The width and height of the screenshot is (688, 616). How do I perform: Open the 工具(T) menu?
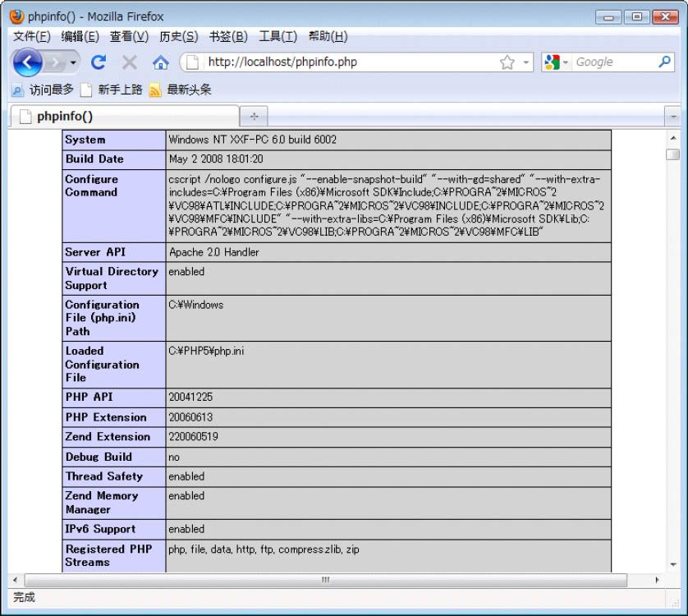point(277,36)
